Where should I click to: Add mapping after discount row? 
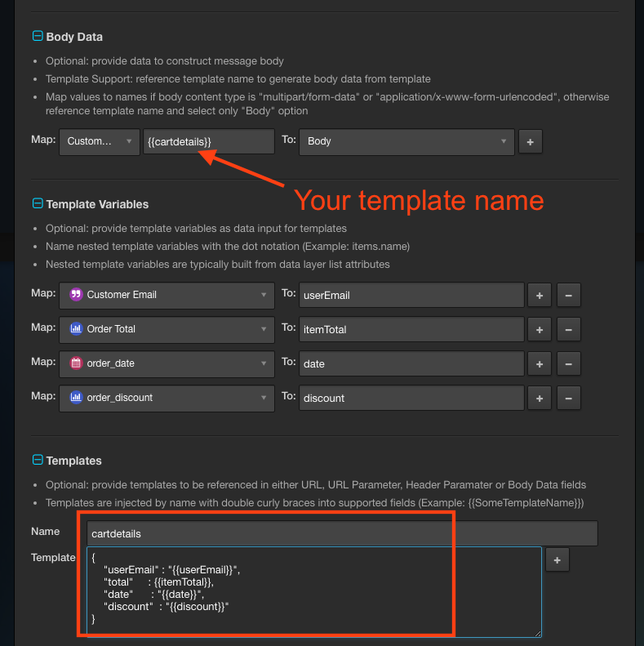[x=539, y=398]
